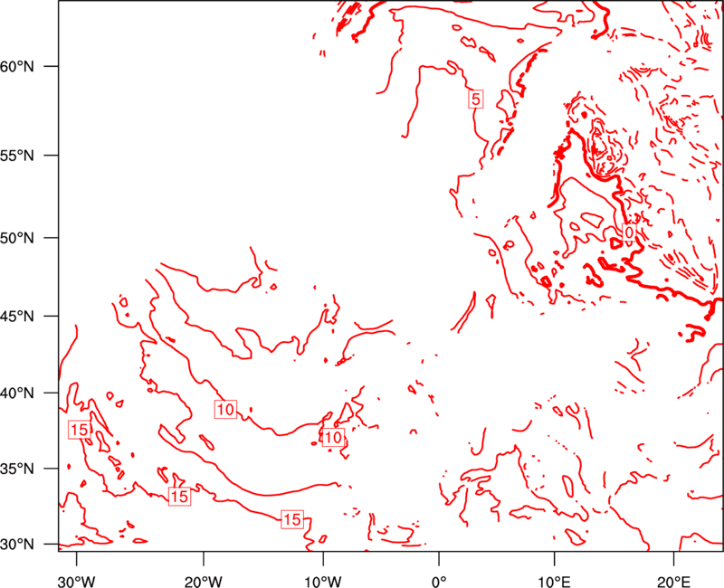Click the 10°W longitude axis label
Viewport: 724px width, 588px height.
(323, 582)
